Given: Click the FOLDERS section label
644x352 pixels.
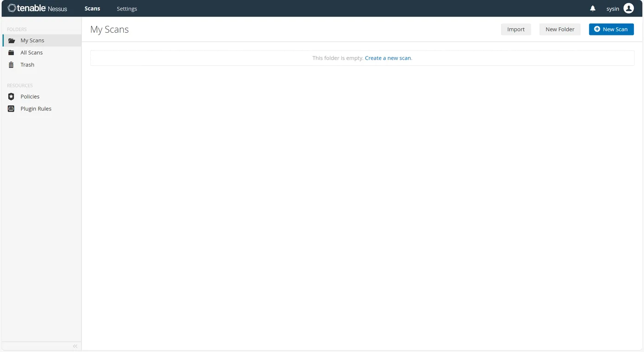Looking at the screenshot, I should [17, 29].
